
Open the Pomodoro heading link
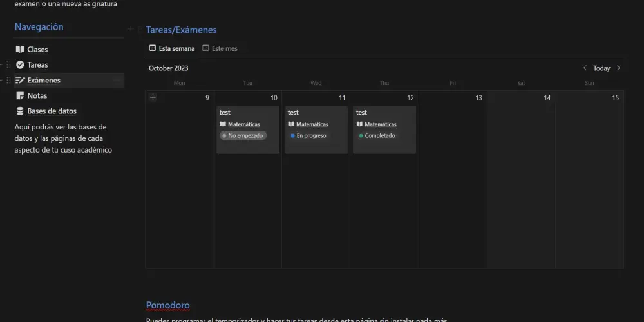[167, 305]
